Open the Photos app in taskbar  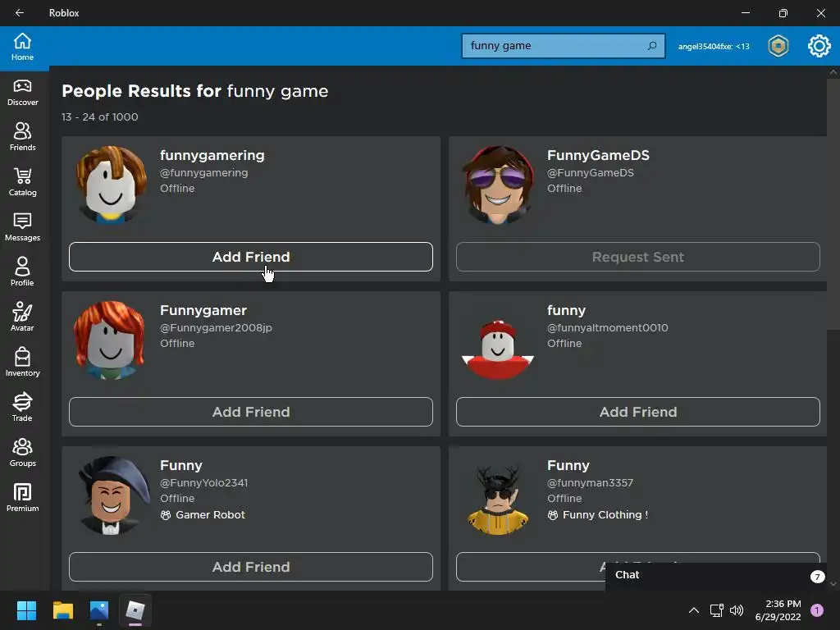tap(99, 610)
